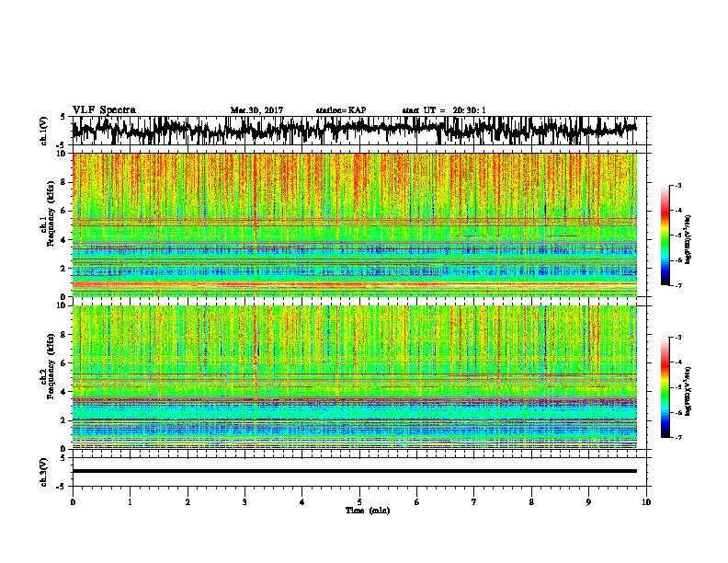Viewport: 728px width, 563px height.
Task: Click the "start UT = 20:30: 1" text
Action: 444,110
